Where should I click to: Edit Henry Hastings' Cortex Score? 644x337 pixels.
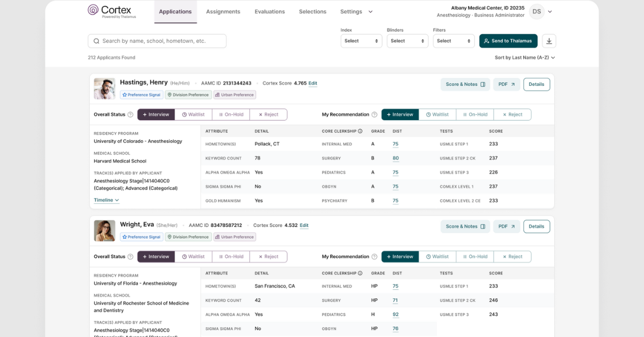pos(312,83)
